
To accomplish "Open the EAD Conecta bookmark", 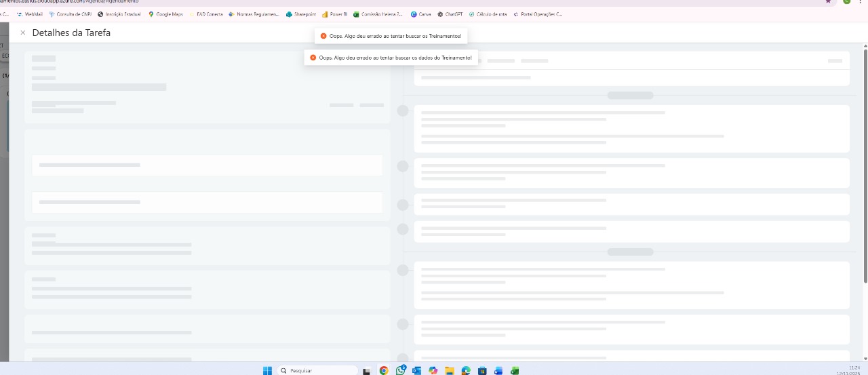I will [206, 14].
